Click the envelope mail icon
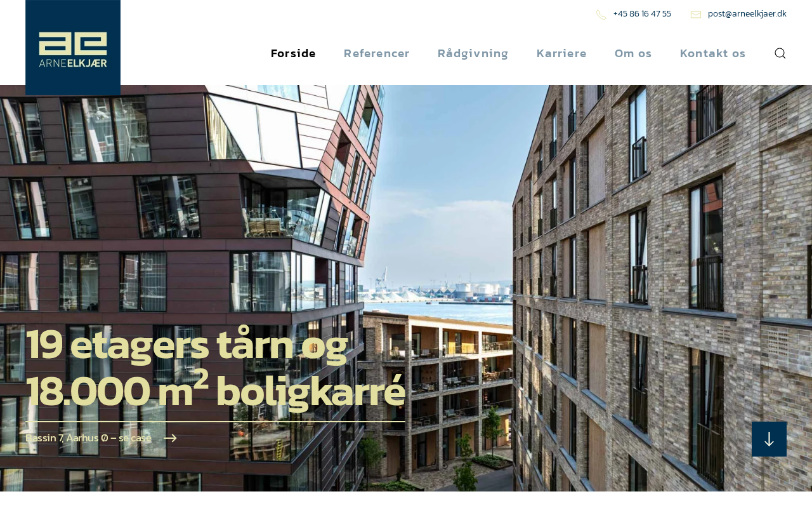This screenshot has height=508, width=812. 696,15
